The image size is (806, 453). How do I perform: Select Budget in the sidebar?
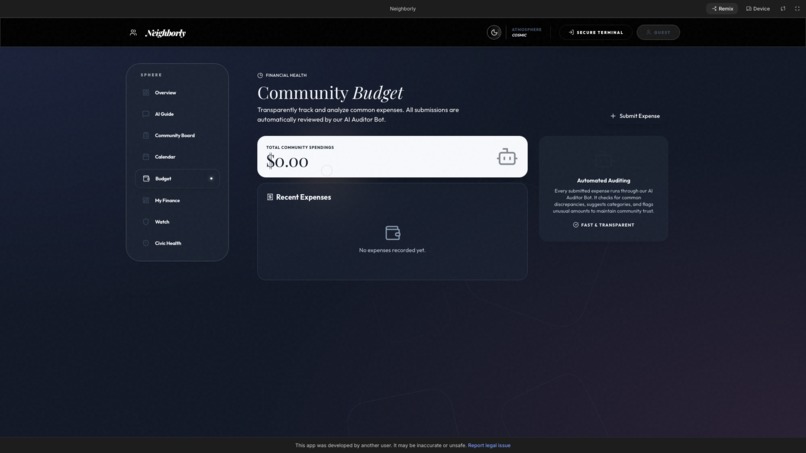(x=177, y=178)
